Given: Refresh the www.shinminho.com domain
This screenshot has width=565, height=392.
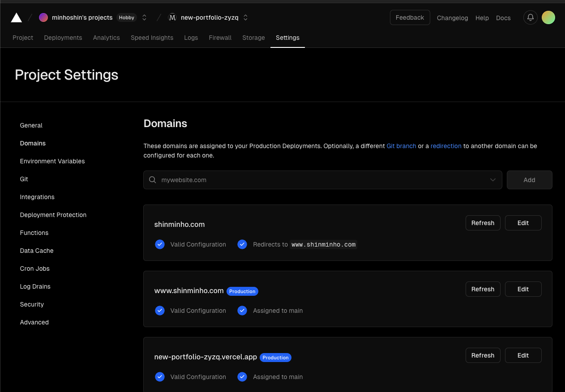Looking at the screenshot, I should [x=483, y=289].
